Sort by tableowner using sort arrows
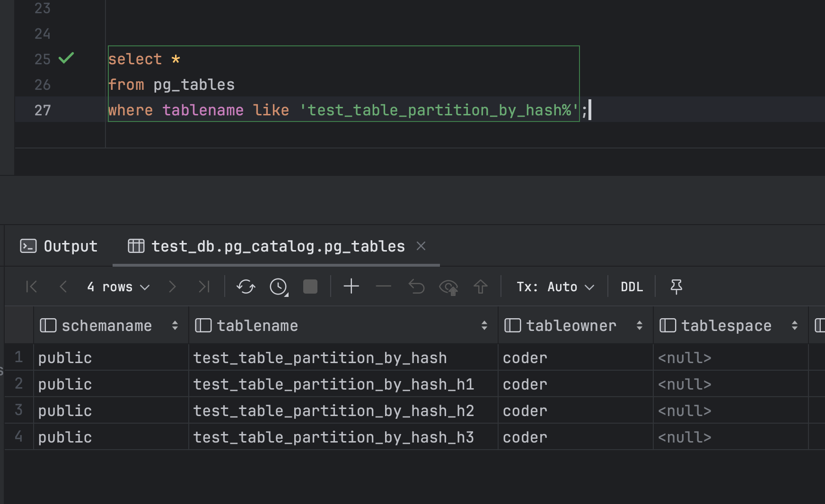 [640, 325]
